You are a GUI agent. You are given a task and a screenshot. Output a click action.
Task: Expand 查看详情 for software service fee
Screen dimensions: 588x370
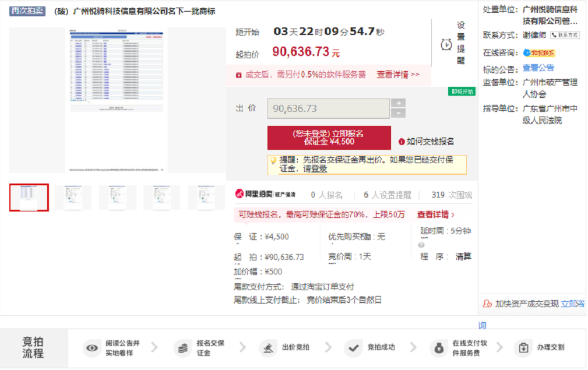click(398, 75)
